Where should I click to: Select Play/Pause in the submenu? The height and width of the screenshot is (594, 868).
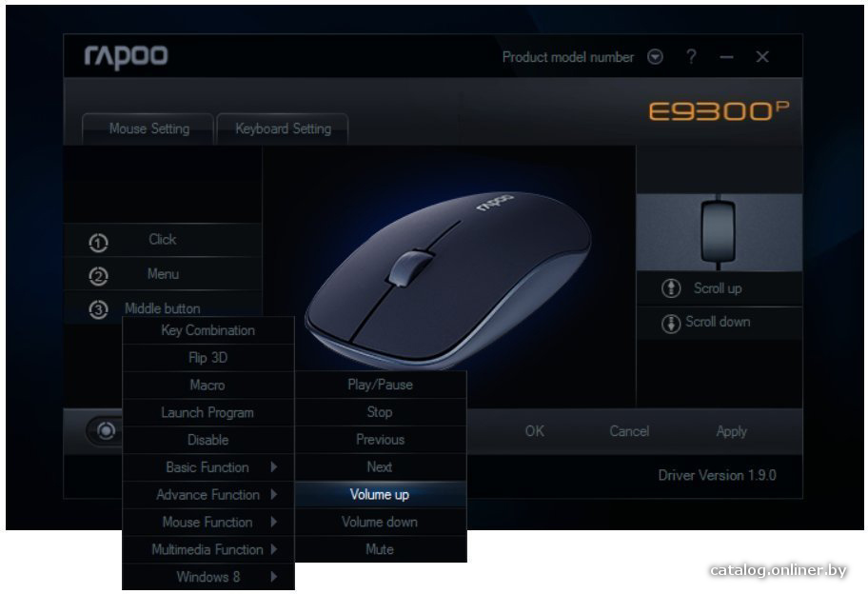[x=381, y=385]
